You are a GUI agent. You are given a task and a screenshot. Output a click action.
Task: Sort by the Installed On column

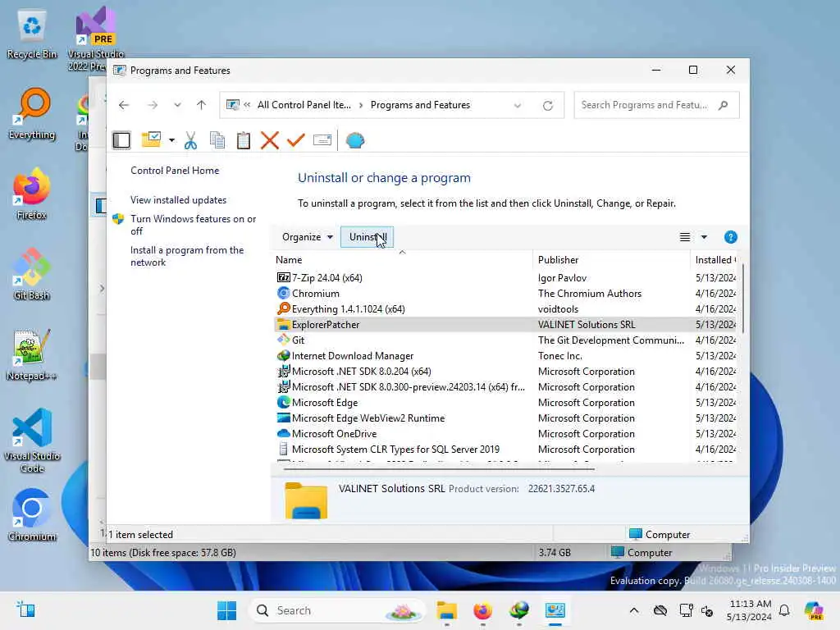tap(714, 260)
